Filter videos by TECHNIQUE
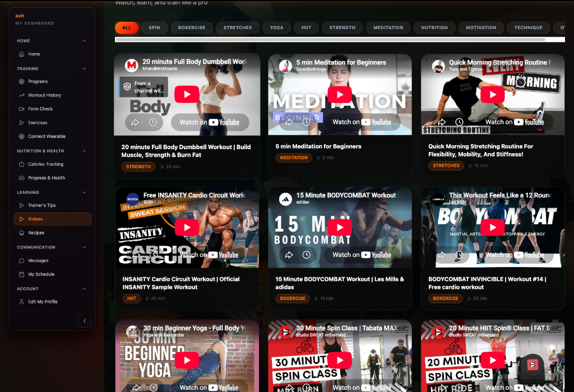The image size is (574, 392). (528, 27)
